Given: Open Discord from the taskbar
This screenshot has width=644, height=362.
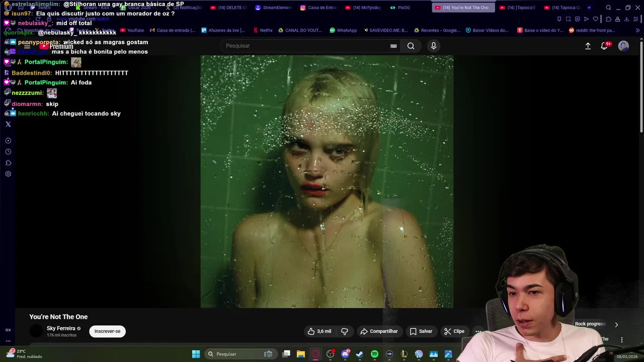Looking at the screenshot, I should coord(345,354).
